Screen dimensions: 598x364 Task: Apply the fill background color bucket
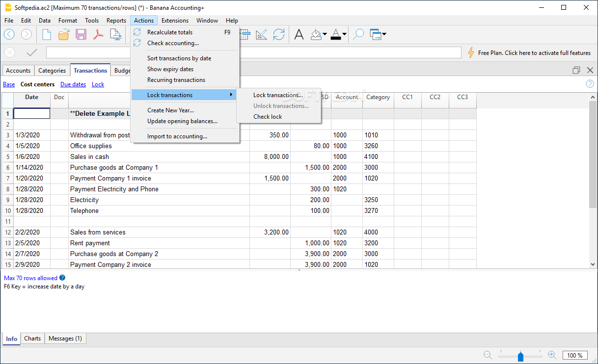point(316,34)
